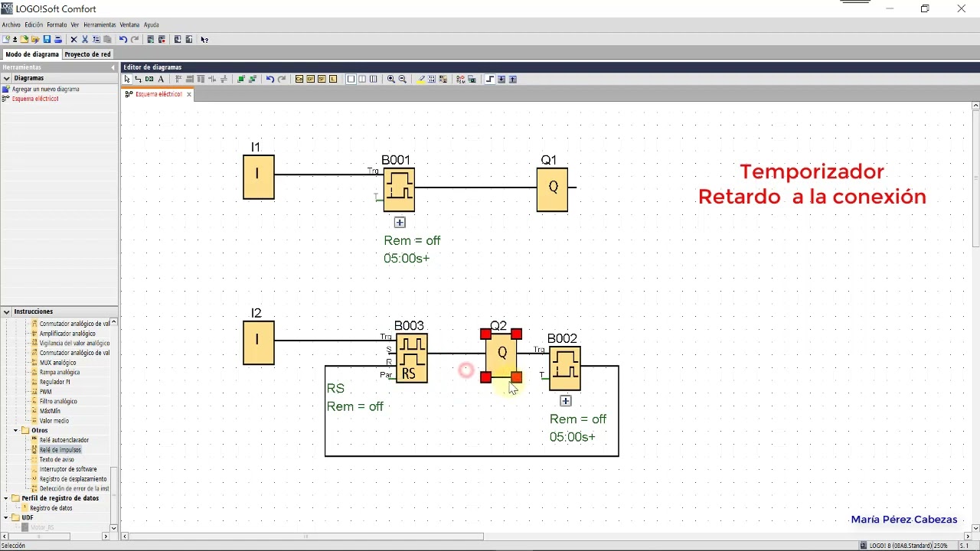Show the Log (L) functions group
This screenshot has width=980, height=551.
pos(333,79)
